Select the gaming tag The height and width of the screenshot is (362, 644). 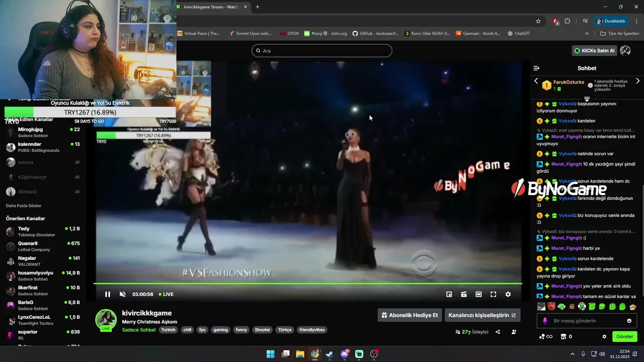[220, 330]
